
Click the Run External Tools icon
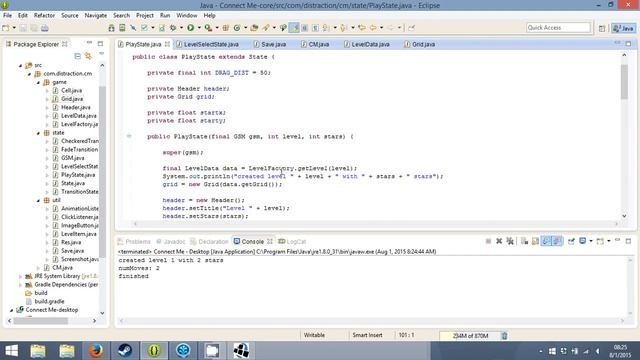pyautogui.click(x=208, y=28)
